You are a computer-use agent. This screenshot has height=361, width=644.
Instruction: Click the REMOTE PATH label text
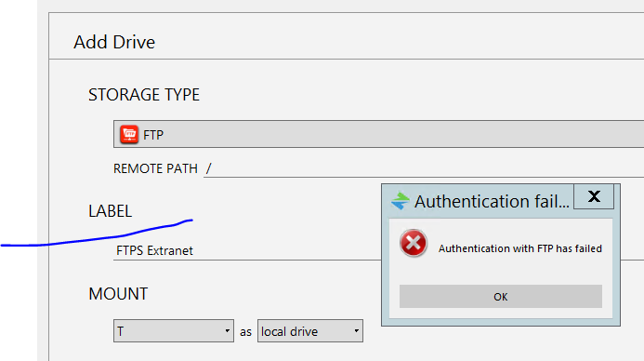coord(156,168)
